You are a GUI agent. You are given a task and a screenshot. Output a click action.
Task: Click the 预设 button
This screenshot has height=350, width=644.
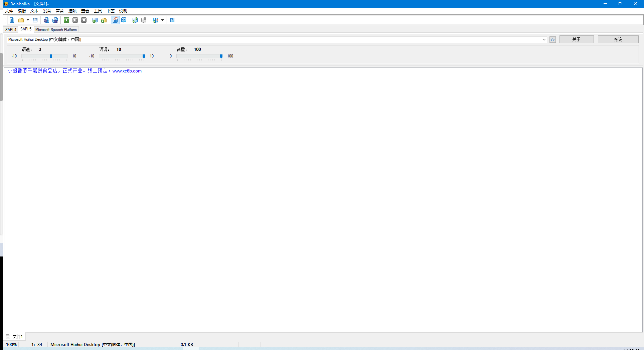(618, 39)
